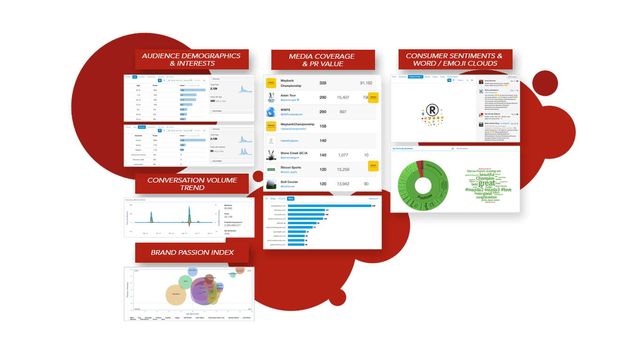Open Bio Terms tab in the Age demographics panel
The height and width of the screenshot is (343, 644).
click(170, 77)
